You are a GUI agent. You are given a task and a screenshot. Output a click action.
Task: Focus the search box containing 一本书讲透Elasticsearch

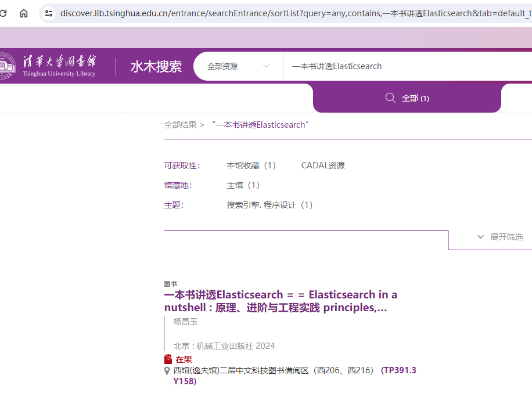407,66
